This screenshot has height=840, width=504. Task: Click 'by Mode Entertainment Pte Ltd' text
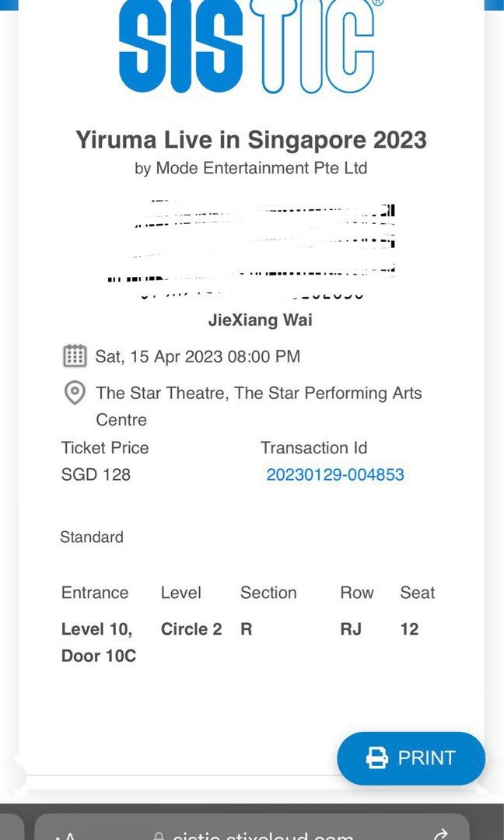[251, 168]
